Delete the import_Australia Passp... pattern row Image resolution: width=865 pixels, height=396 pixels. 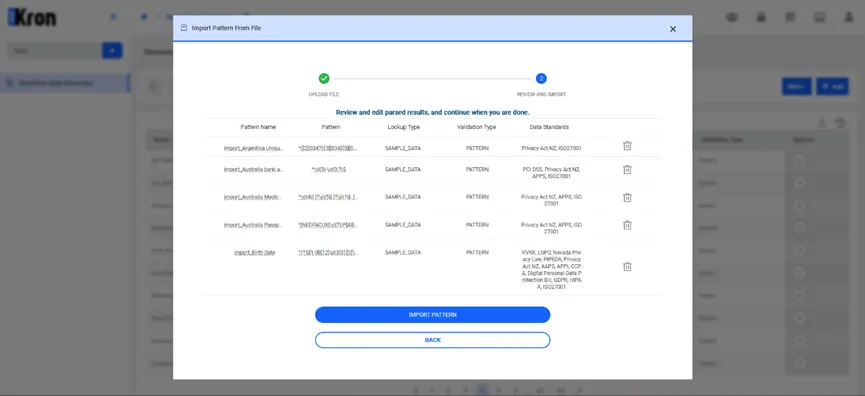(x=627, y=225)
